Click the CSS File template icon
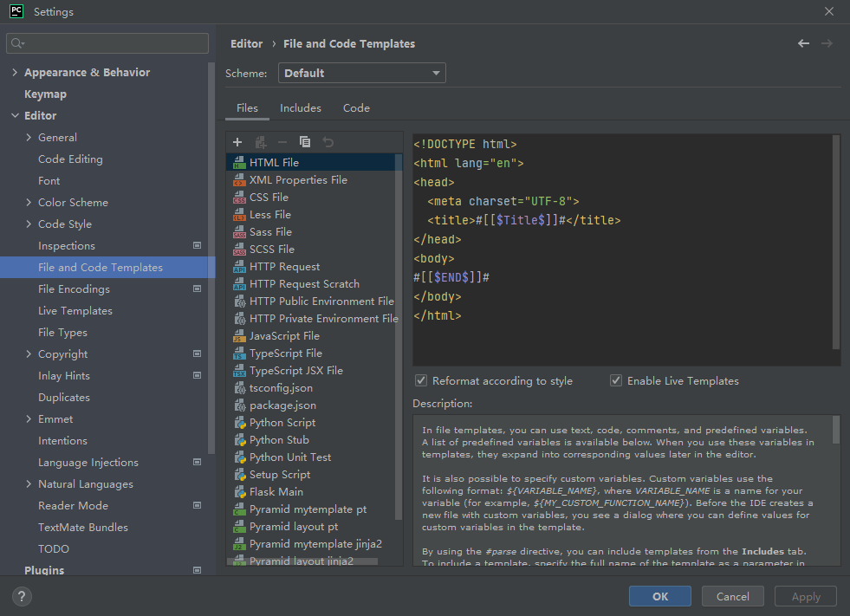Image resolution: width=850 pixels, height=616 pixels. coord(239,198)
